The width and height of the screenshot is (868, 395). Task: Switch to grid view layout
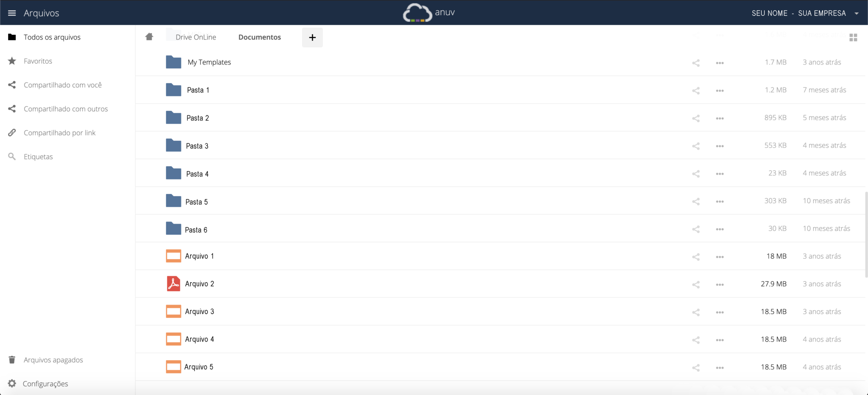click(x=854, y=37)
